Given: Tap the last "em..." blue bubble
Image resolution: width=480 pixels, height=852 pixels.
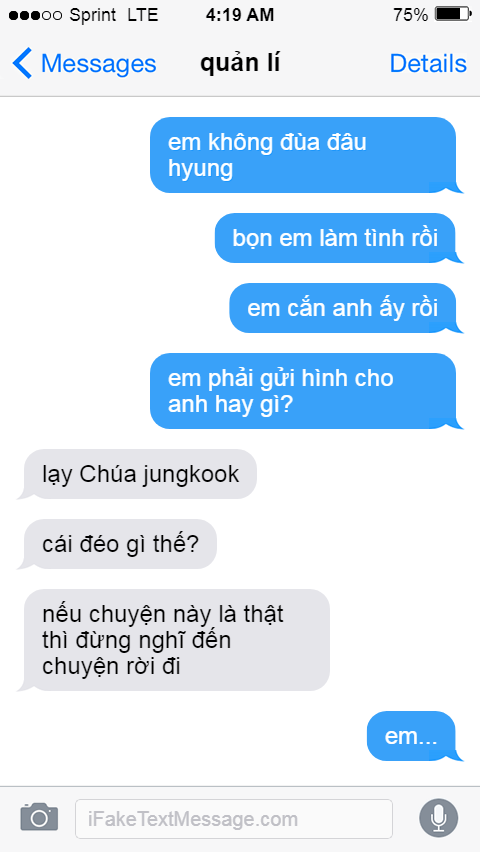Looking at the screenshot, I should click(412, 736).
